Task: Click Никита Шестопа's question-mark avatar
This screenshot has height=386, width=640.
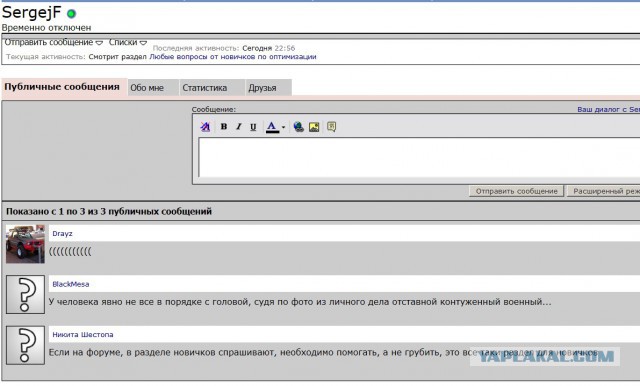Action: coord(25,345)
